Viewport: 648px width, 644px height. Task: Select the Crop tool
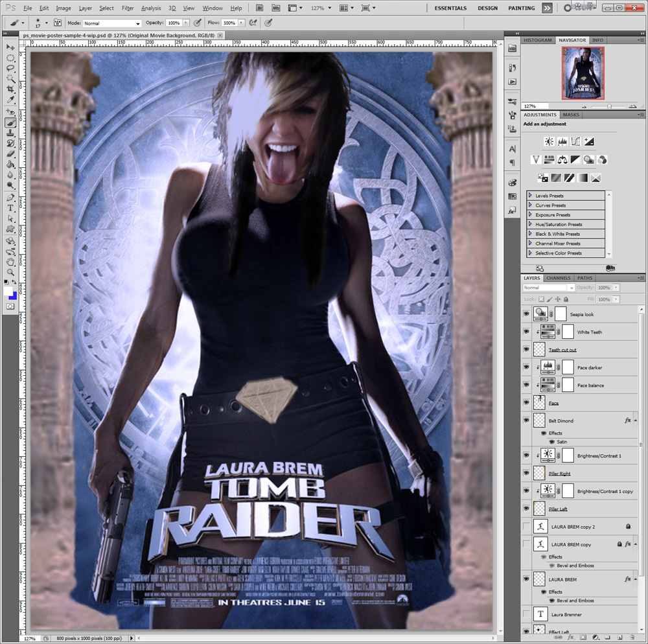pyautogui.click(x=10, y=89)
